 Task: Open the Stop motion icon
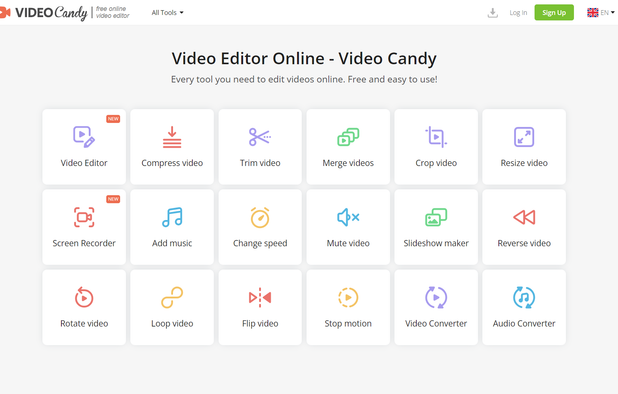(x=348, y=297)
